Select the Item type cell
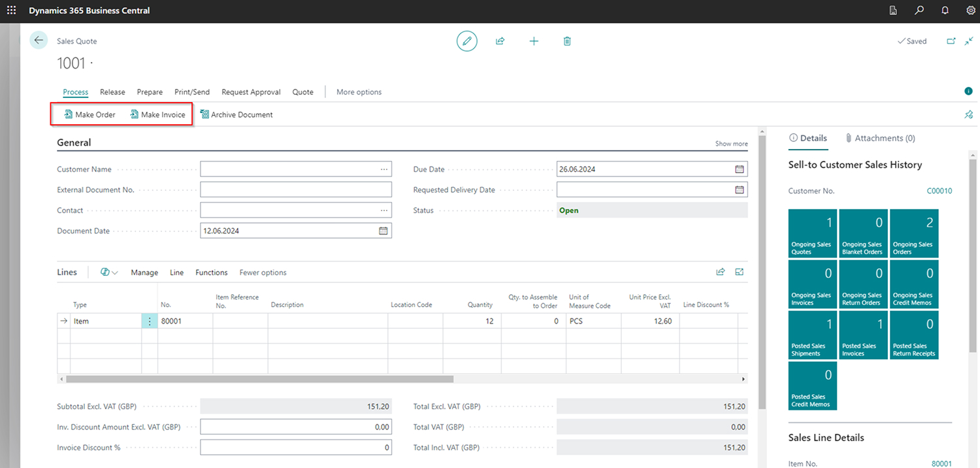980x468 pixels. click(106, 321)
